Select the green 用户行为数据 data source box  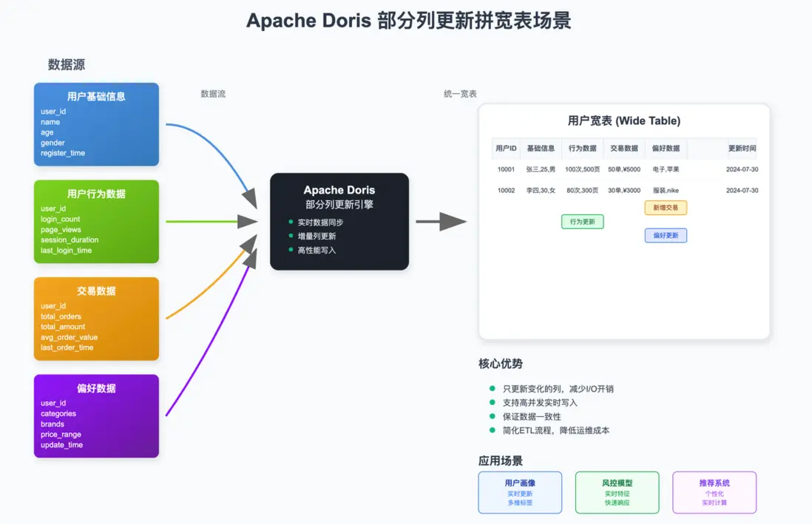pos(96,222)
